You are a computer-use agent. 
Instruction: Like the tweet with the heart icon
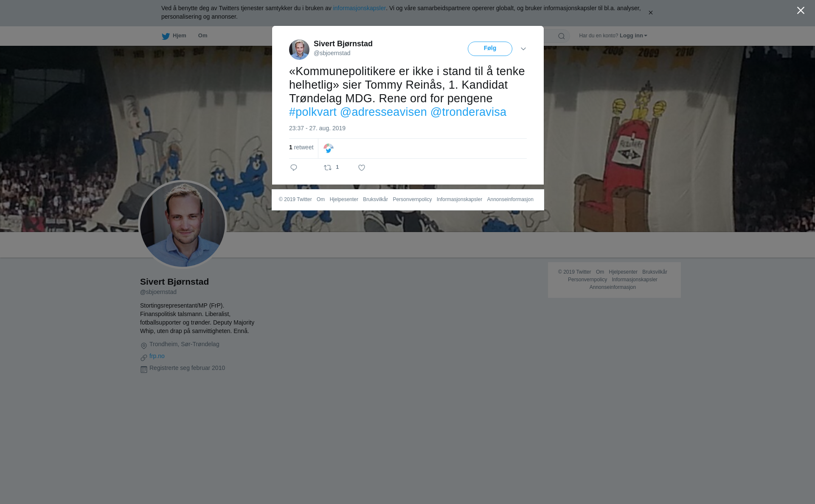362,168
